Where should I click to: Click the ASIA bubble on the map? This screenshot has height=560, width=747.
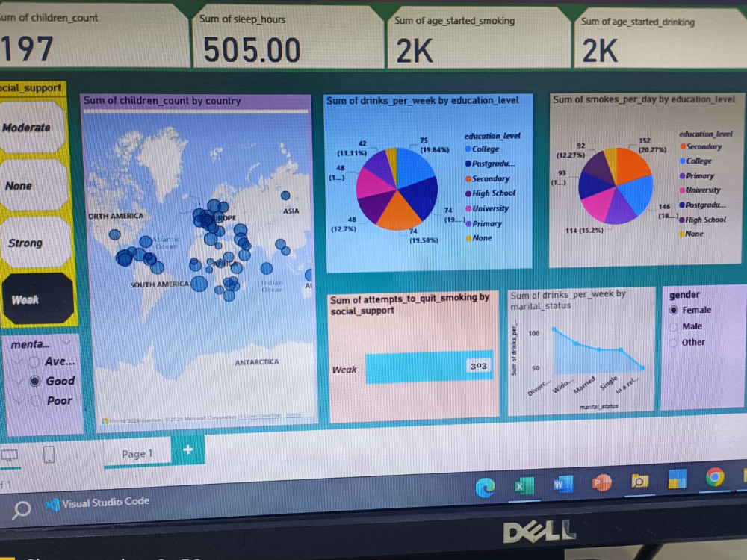[285, 195]
